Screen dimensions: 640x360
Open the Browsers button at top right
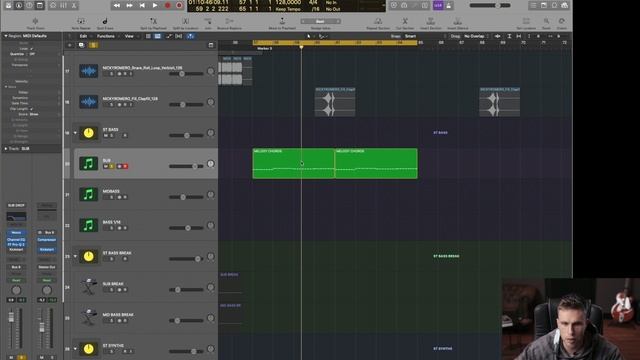[564, 5]
